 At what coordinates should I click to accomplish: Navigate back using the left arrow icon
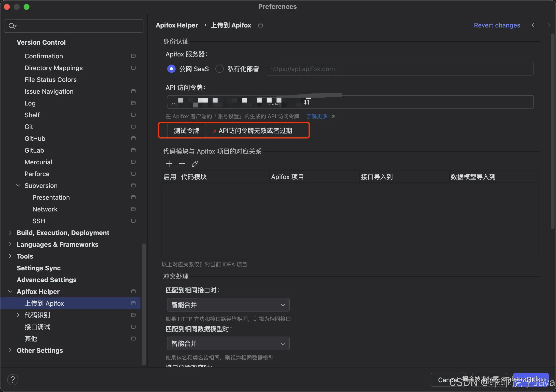coord(535,25)
